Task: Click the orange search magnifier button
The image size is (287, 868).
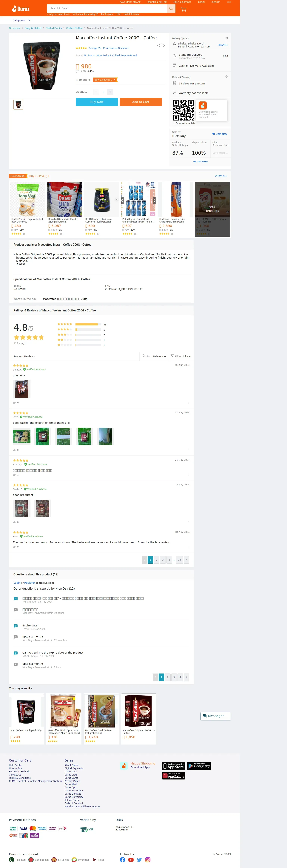Action: [x=171, y=8]
